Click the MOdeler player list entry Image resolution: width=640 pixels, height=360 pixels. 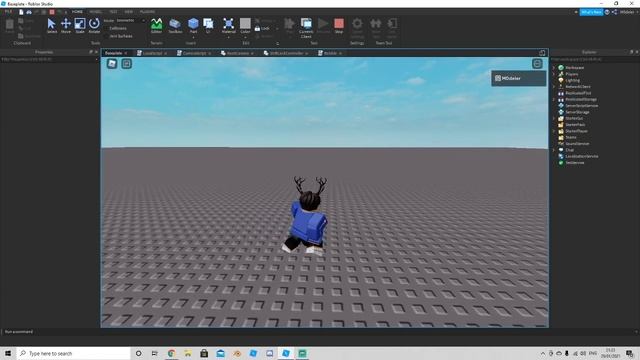(519, 78)
